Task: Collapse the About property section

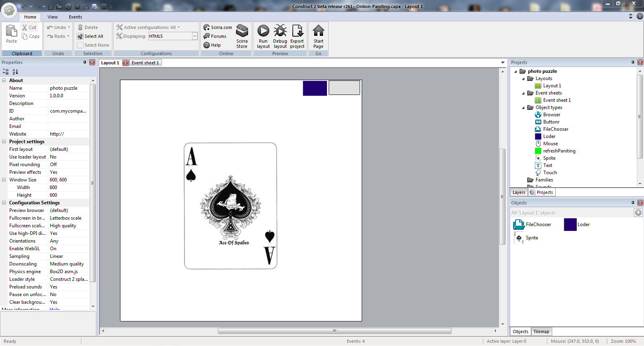Action: click(x=4, y=80)
